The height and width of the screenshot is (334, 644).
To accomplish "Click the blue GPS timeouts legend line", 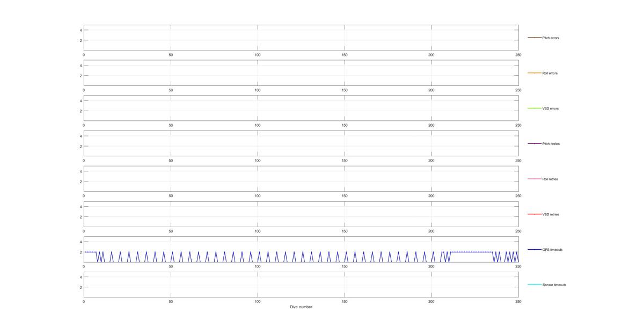I will click(x=535, y=249).
